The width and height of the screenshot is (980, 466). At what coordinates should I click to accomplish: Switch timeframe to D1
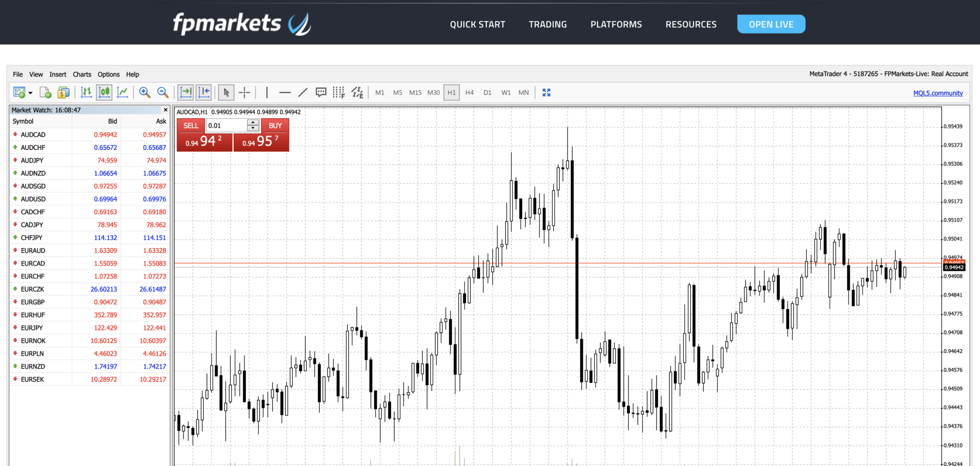tap(487, 92)
